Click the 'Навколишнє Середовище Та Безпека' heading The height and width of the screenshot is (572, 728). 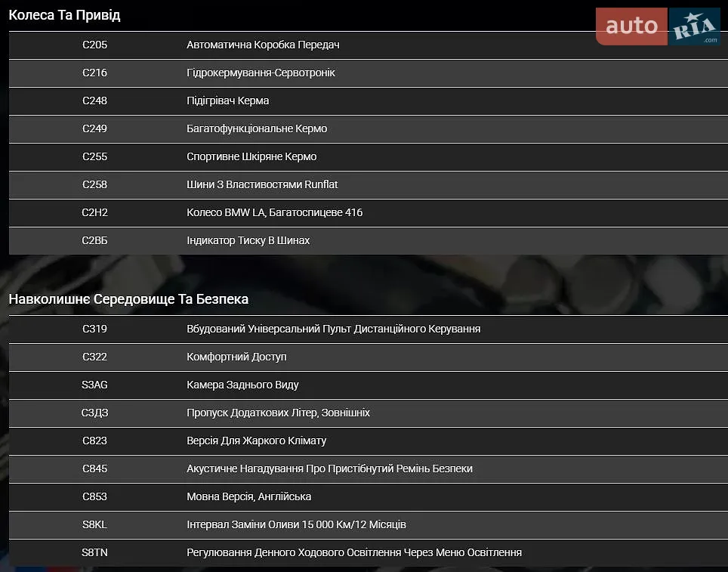[128, 299]
